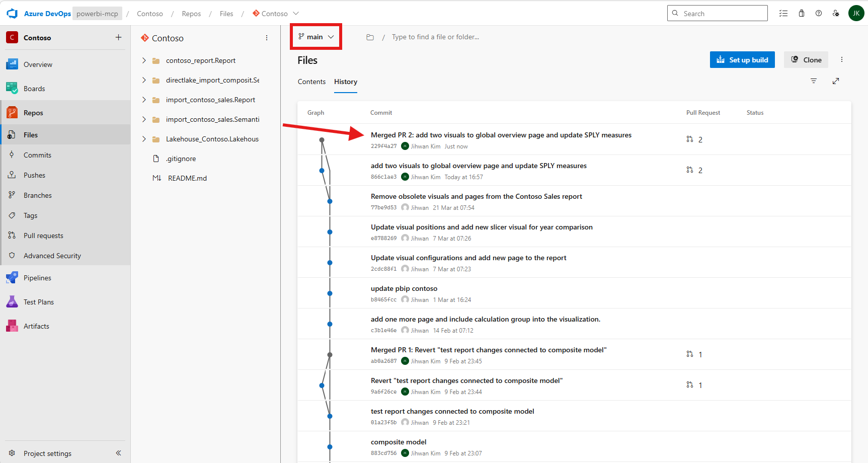
Task: Click the Set up build button
Action: pyautogui.click(x=742, y=59)
